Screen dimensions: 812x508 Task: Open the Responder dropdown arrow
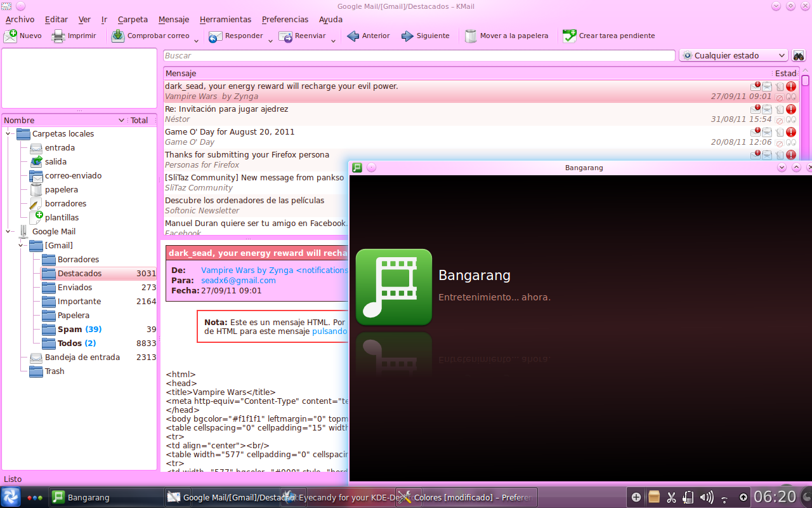tap(270, 41)
